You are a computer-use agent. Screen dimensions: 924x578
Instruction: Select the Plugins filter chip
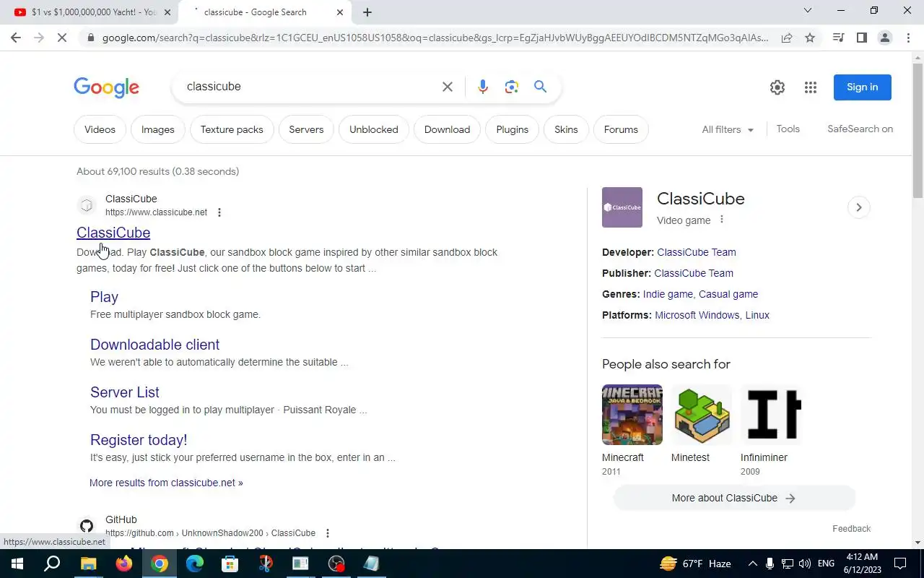coord(513,130)
